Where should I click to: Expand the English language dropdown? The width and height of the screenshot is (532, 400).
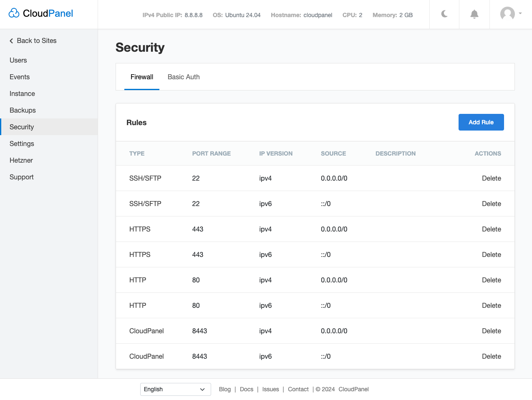[x=175, y=389]
